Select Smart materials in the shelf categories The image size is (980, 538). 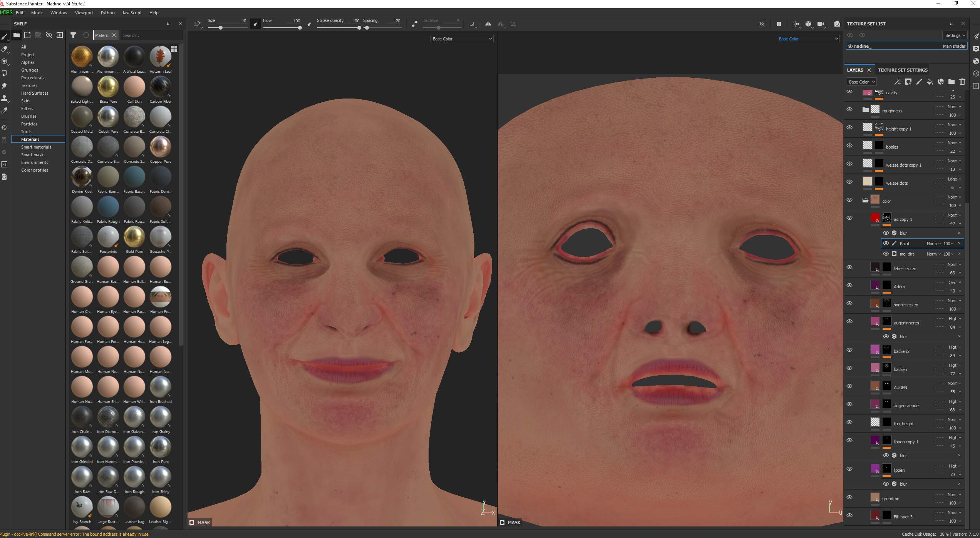pyautogui.click(x=36, y=147)
